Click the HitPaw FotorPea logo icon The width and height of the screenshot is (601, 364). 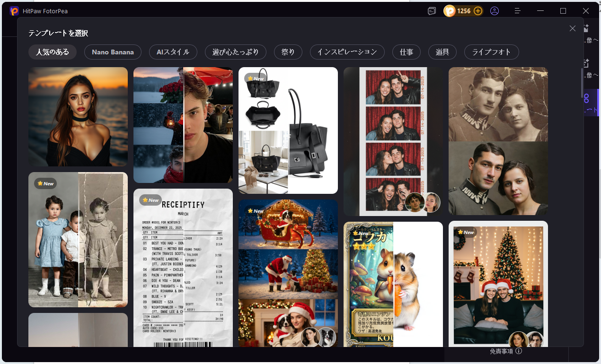pos(14,11)
